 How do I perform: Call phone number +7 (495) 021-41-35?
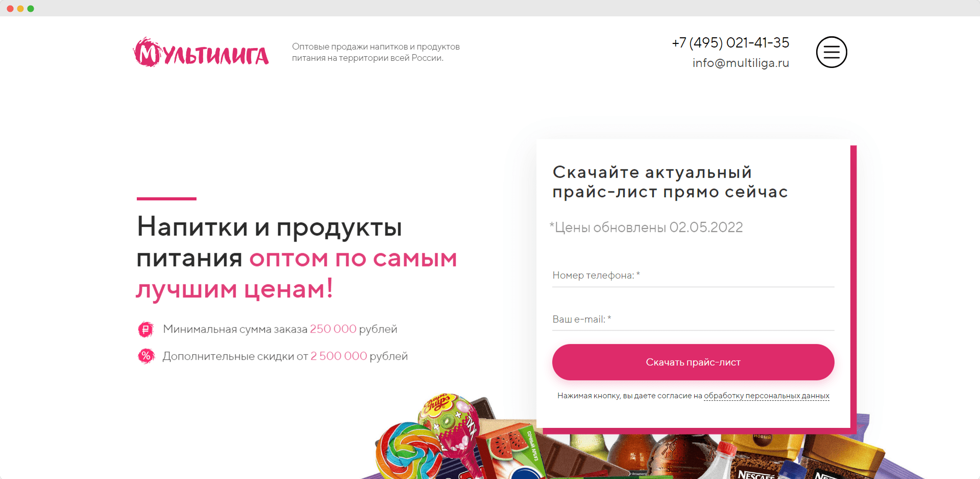[730, 43]
